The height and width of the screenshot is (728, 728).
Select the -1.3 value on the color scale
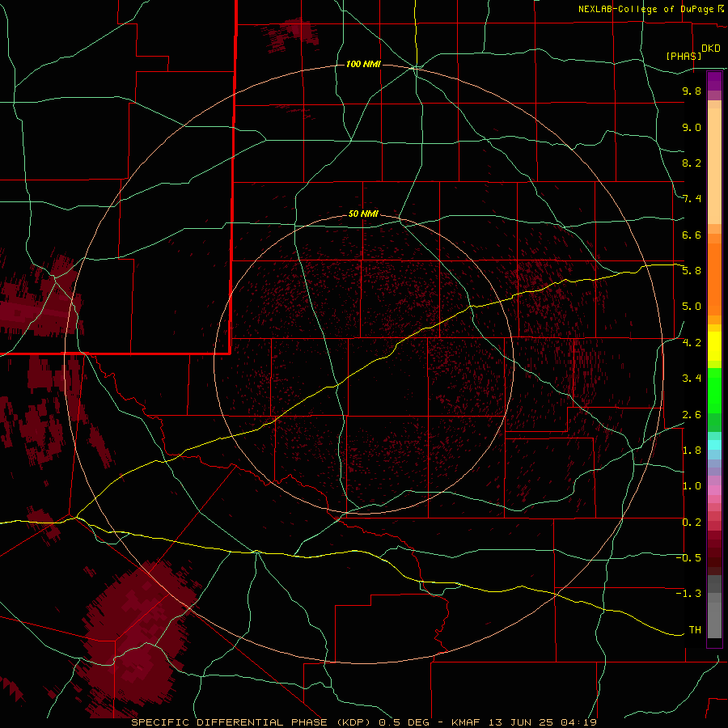pos(688,594)
